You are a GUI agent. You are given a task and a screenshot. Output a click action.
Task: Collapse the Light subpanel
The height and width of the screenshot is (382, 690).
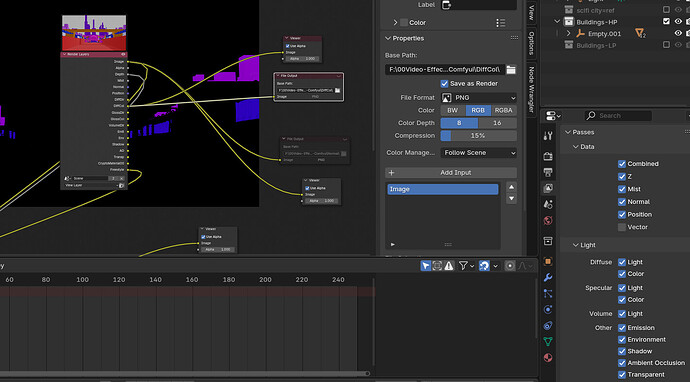pyautogui.click(x=576, y=245)
